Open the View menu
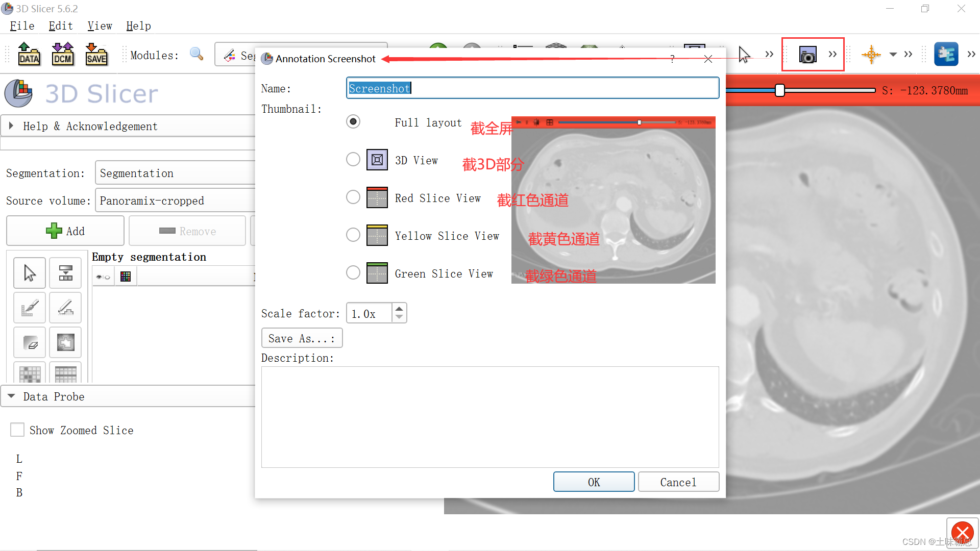 [x=99, y=26]
